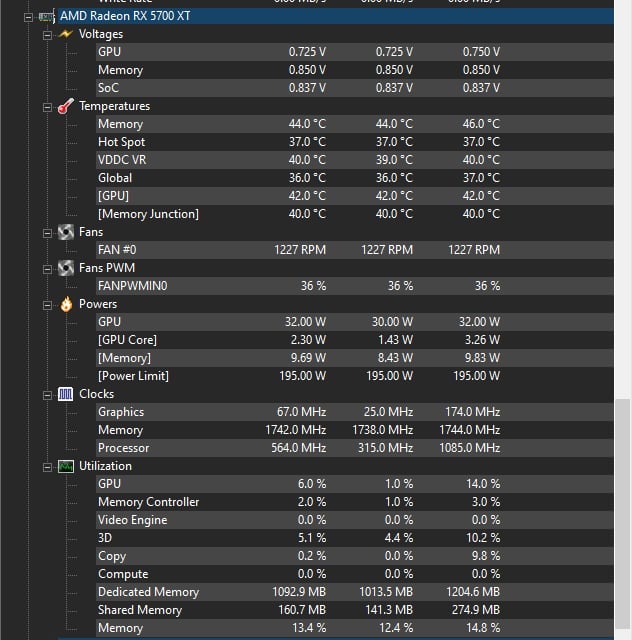
Task: Click the Fans group fan icon
Action: (65, 232)
